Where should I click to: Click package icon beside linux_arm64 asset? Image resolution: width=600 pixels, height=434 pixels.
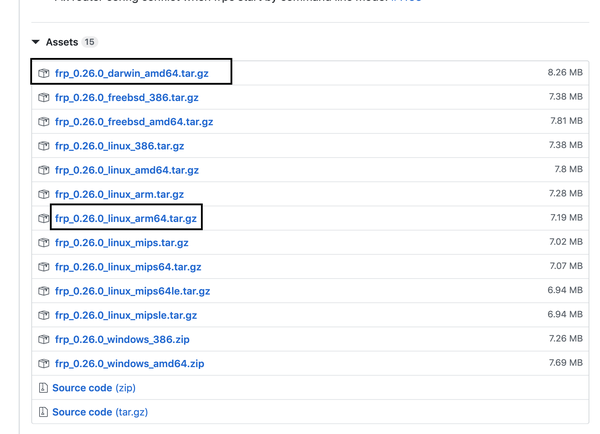tap(44, 219)
